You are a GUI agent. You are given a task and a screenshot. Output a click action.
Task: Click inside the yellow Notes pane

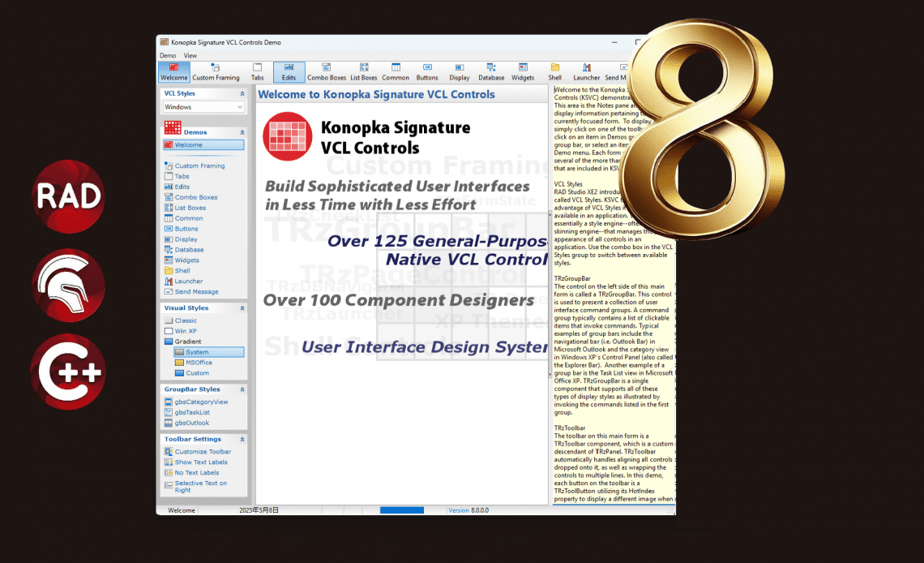point(613,294)
